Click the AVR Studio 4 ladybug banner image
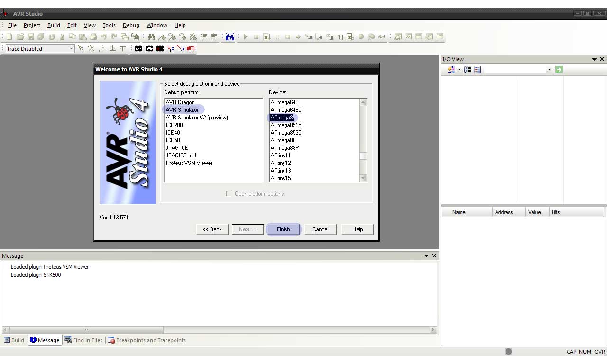Viewport: 607px width, 364px height. point(128,142)
